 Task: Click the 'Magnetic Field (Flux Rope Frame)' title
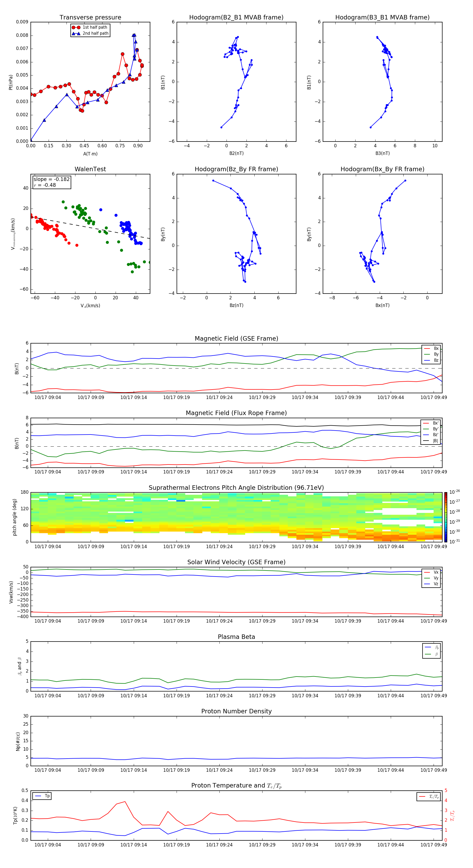tap(236, 413)
